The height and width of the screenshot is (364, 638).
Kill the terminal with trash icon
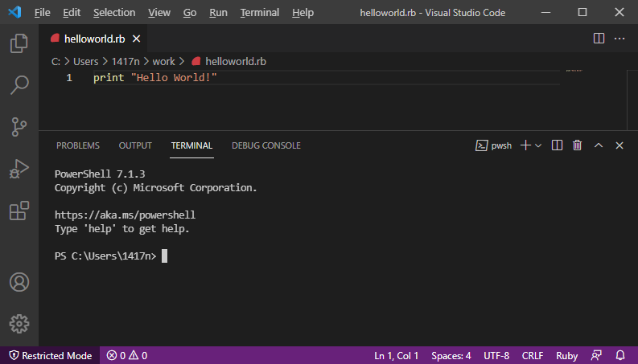point(577,145)
